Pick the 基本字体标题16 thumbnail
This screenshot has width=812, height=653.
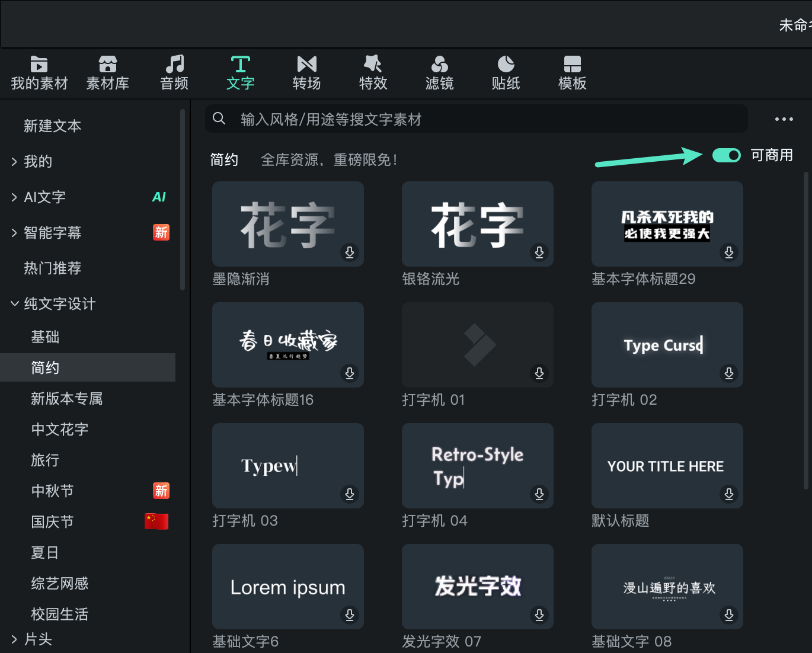pos(288,345)
